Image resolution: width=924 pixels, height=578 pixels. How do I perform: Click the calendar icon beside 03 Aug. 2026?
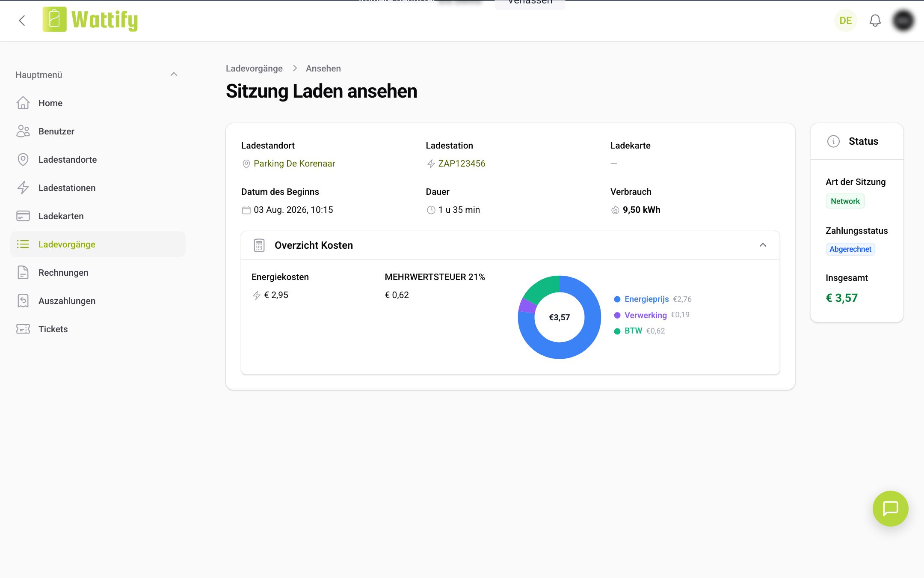click(x=246, y=210)
